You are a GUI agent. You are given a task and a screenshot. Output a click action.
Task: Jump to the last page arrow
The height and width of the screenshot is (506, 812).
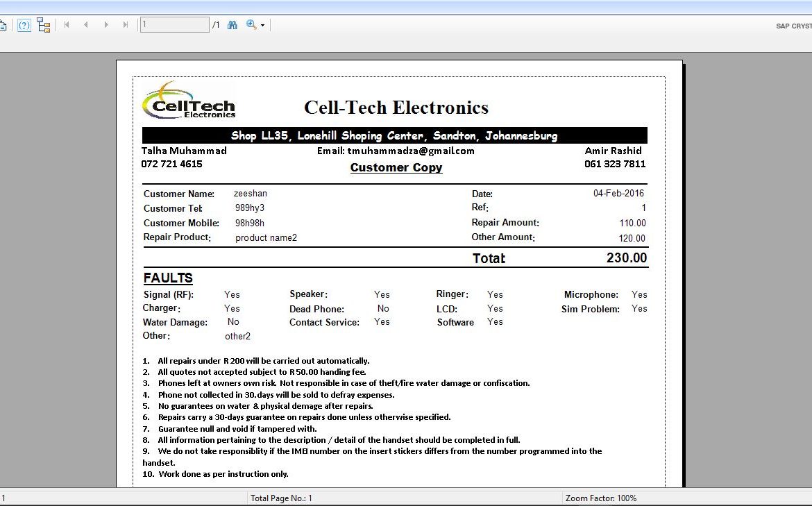click(126, 25)
